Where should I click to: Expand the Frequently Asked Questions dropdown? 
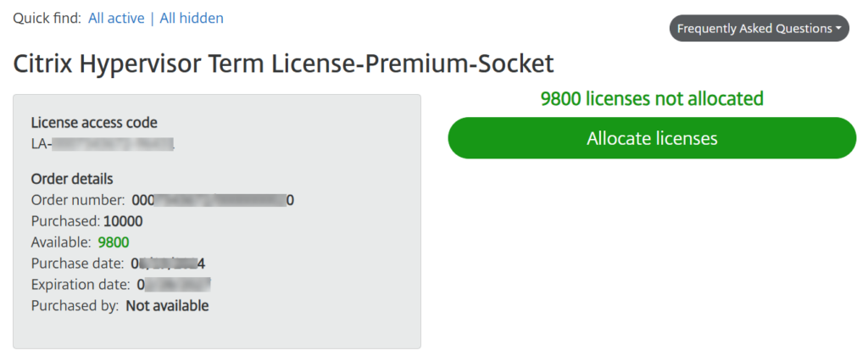(x=759, y=29)
